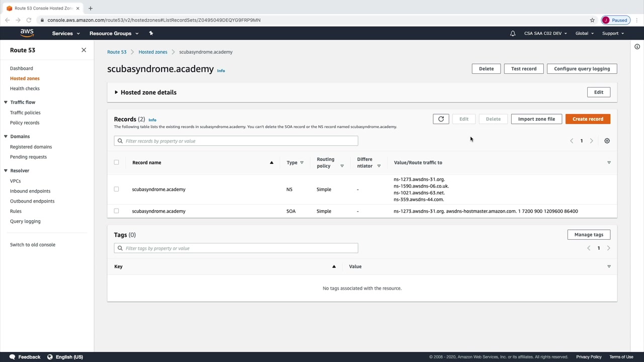Go to previous tags page
This screenshot has width=644, height=362.
(x=589, y=248)
